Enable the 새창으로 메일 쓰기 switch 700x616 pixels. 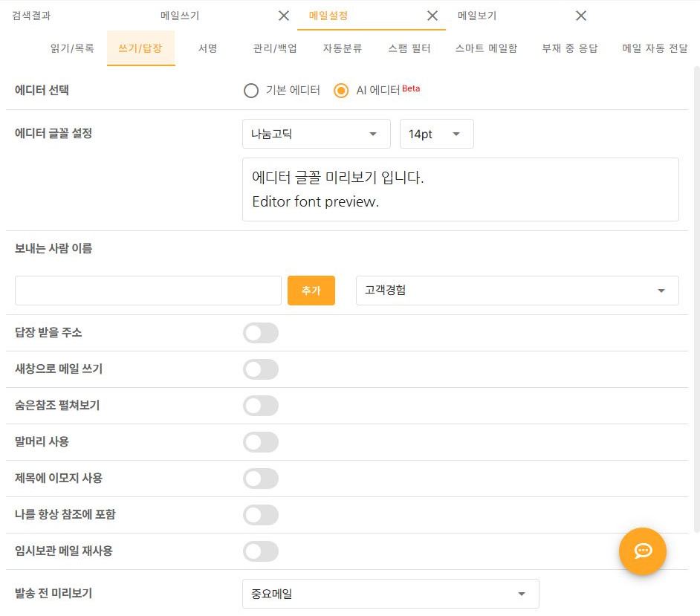click(x=261, y=369)
